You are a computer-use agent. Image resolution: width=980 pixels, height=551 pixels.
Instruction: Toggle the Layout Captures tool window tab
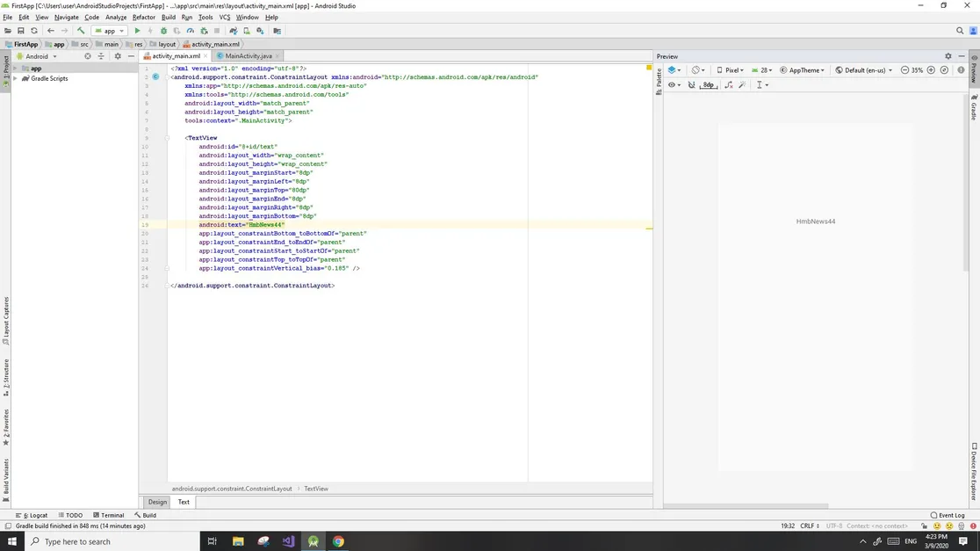(5, 320)
